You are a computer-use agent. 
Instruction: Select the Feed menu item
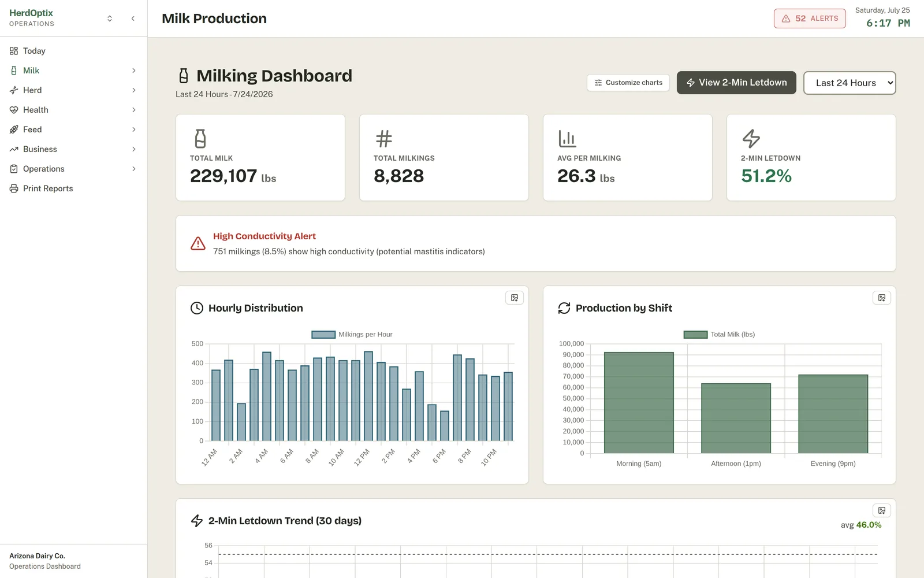[x=74, y=129]
